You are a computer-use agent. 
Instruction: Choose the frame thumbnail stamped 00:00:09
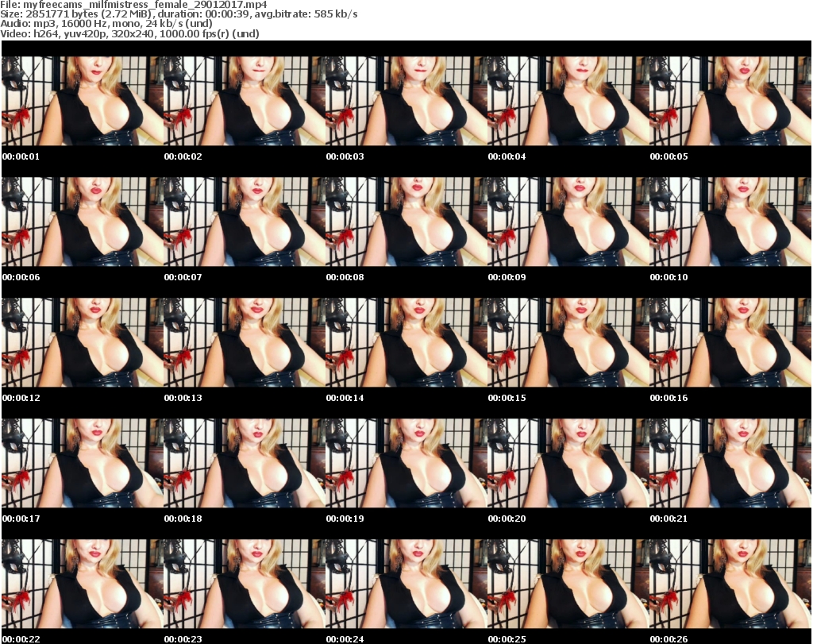coord(568,222)
